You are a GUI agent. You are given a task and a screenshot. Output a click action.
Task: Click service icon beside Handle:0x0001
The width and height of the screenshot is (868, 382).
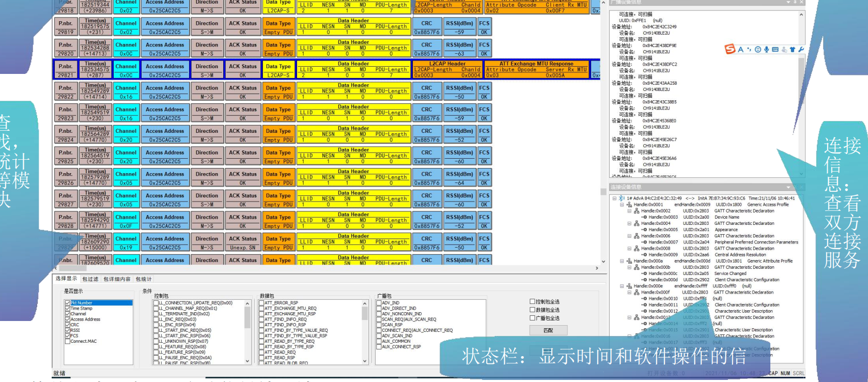pos(629,205)
